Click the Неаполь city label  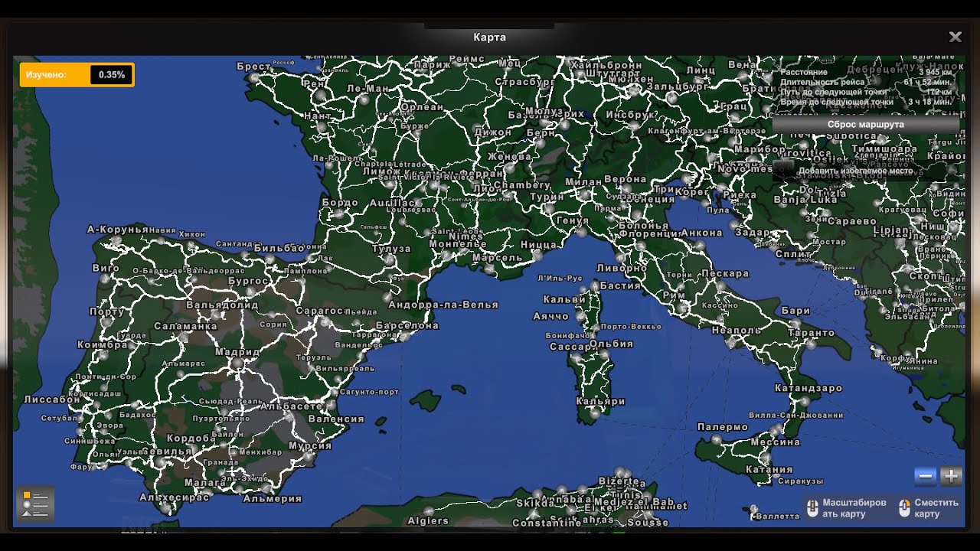(x=737, y=330)
